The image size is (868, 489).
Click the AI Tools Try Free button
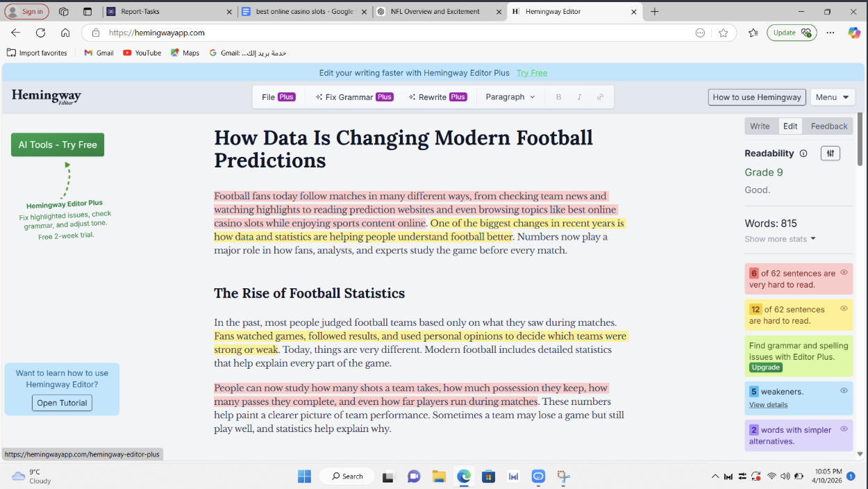pyautogui.click(x=57, y=144)
